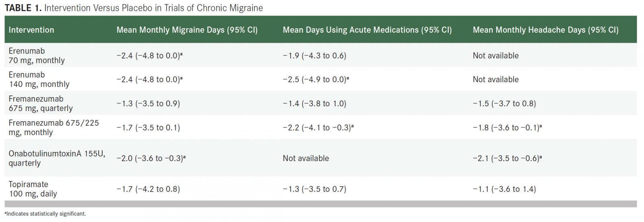Select Topiramate 100 mg, daily label
This screenshot has width=644, height=222.
click(x=33, y=189)
